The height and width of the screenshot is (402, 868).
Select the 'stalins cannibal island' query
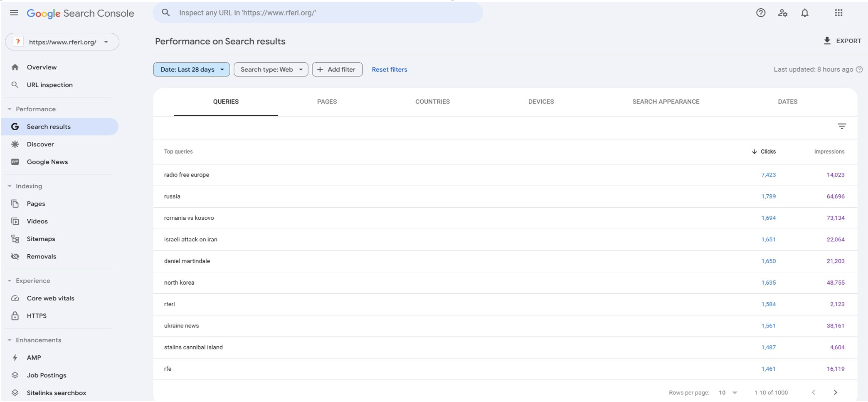(x=505, y=347)
